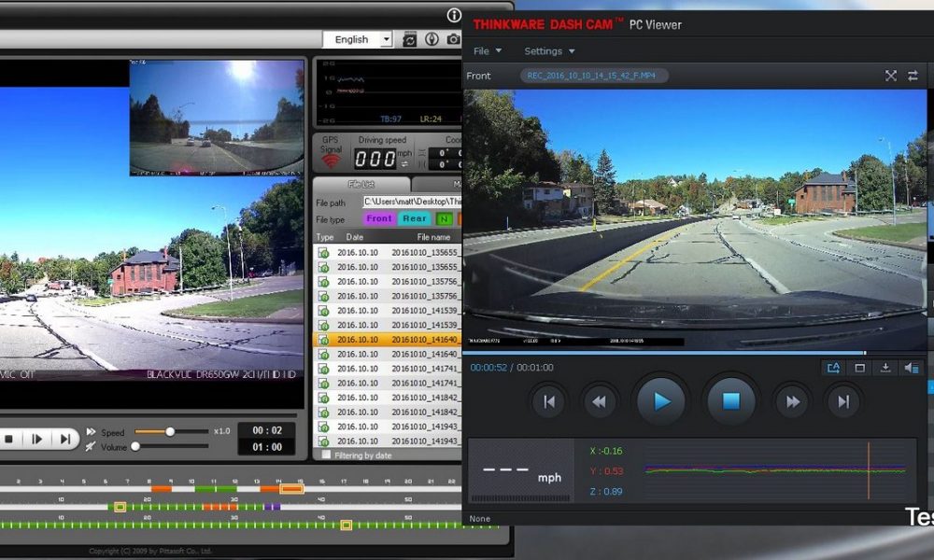The image size is (934, 560).
Task: Click the fast-forward Speed icon in BlackVue
Action: (91, 431)
